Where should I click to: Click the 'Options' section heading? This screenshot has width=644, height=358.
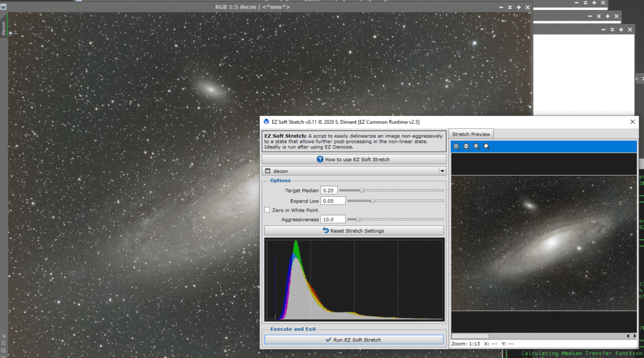pos(280,181)
